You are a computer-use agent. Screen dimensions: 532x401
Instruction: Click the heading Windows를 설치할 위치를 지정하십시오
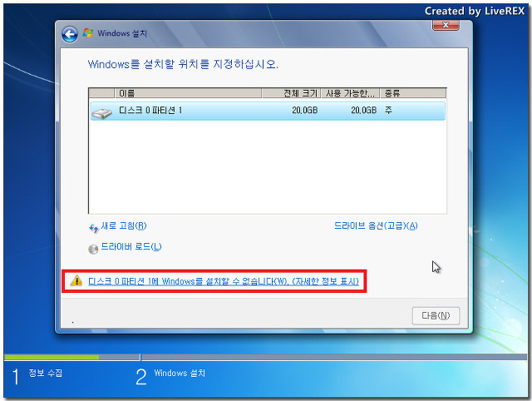point(183,64)
